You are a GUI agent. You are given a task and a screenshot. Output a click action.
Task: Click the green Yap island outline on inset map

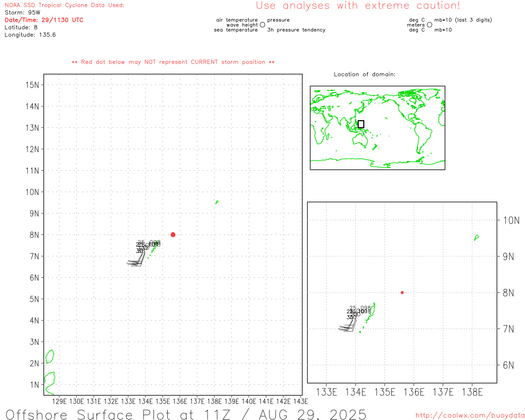click(x=476, y=237)
